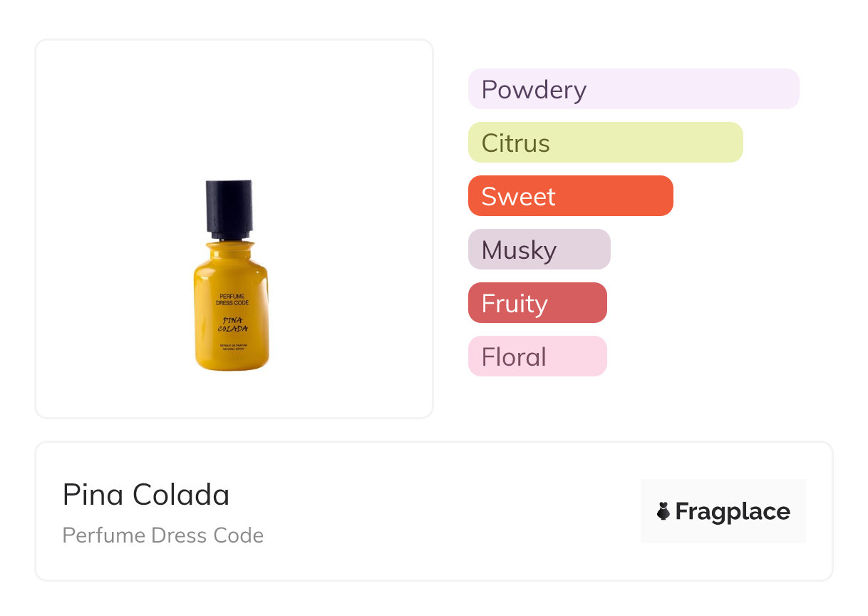Select the Powdery accord bar

pos(633,89)
